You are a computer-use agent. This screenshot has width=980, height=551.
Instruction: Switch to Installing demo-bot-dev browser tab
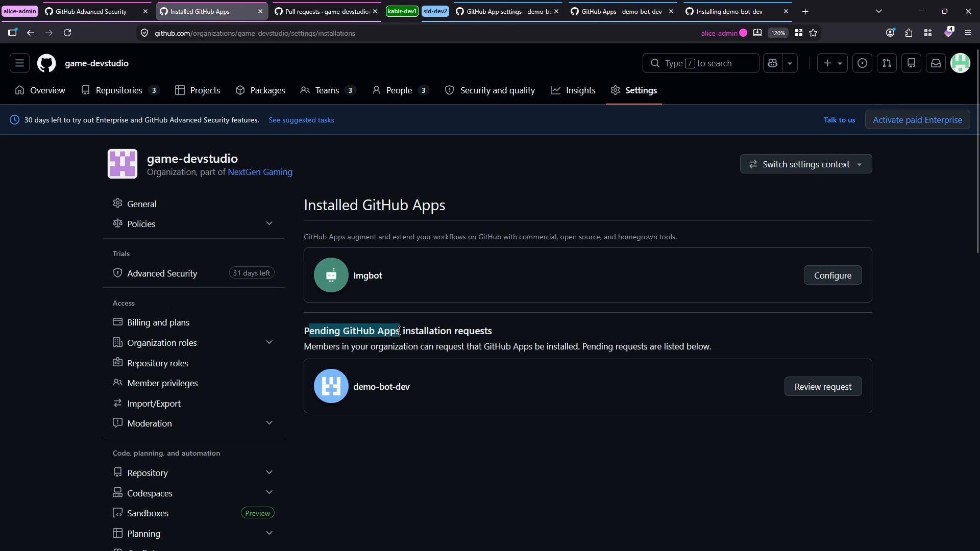coord(738,11)
